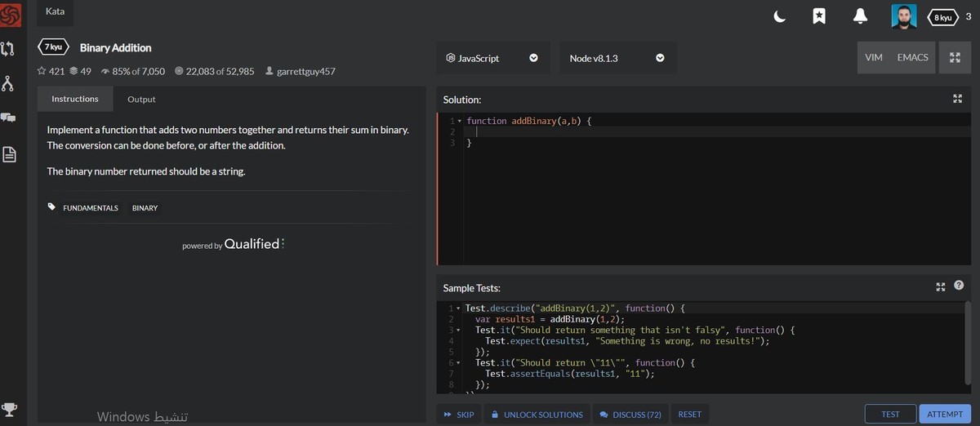Open the discussions chat sidebar icon
Image resolution: width=980 pixels, height=426 pixels.
point(9,118)
